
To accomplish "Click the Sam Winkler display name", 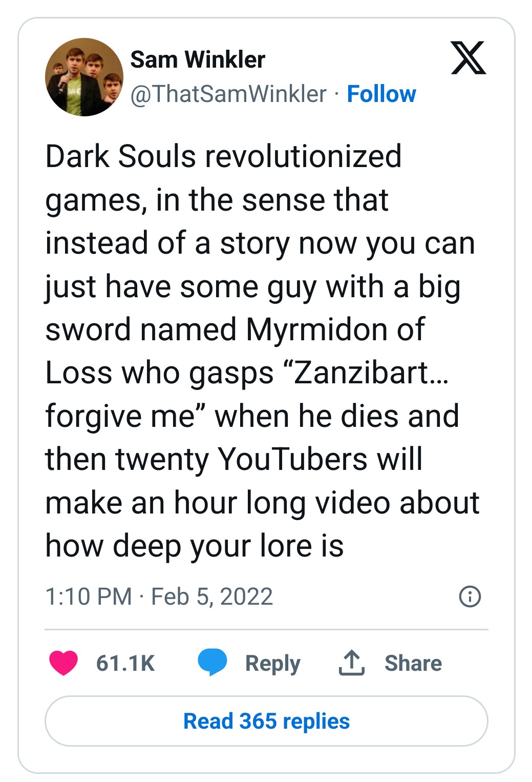I will click(198, 59).
